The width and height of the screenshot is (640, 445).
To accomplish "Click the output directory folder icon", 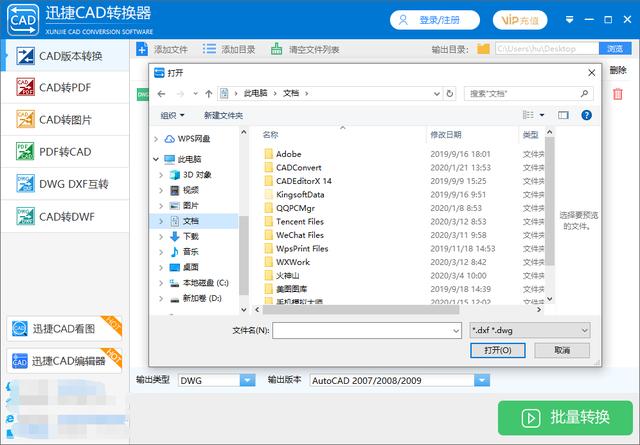I will tap(483, 49).
